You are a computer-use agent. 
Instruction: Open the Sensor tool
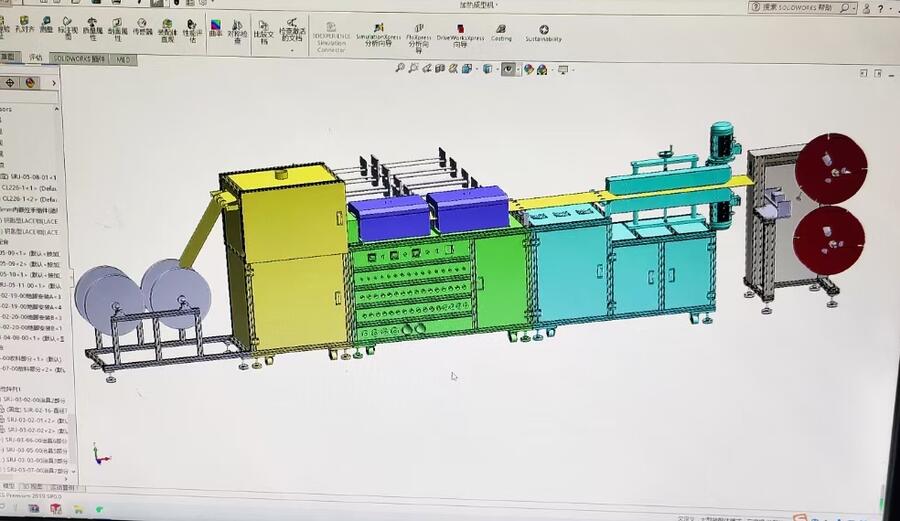[x=143, y=27]
